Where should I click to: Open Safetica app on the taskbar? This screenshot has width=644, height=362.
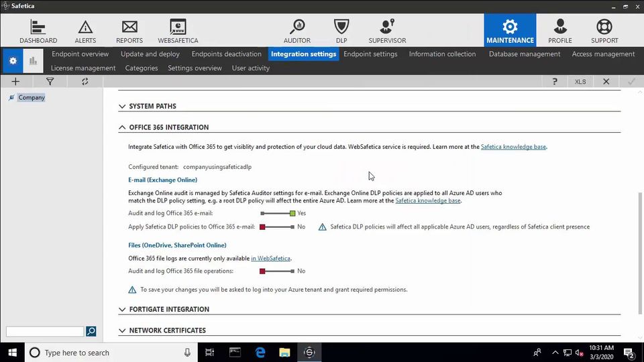click(309, 352)
